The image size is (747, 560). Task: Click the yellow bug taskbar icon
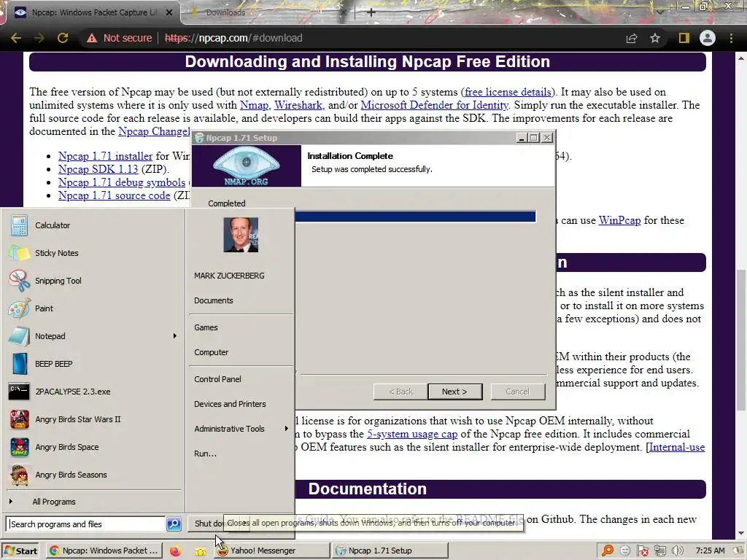click(201, 551)
